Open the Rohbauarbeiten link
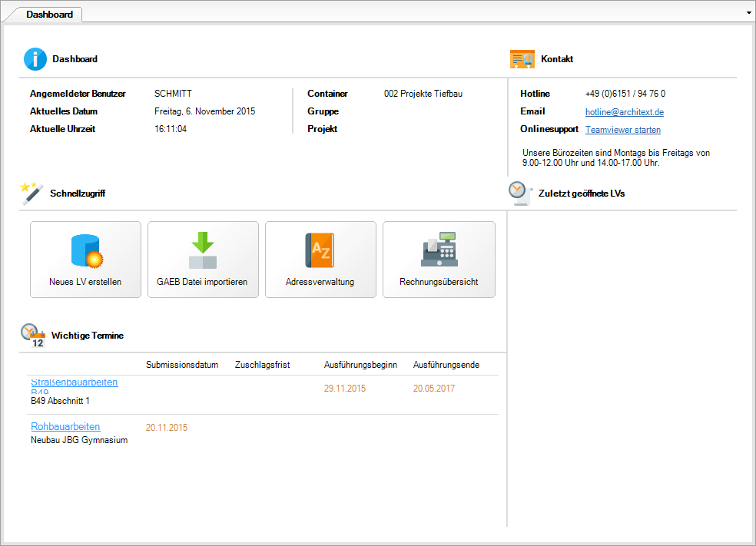 (x=65, y=426)
